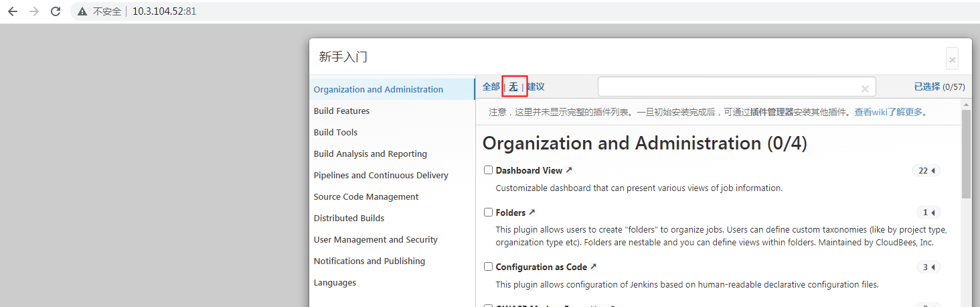Select Build Tools category
Image resolution: width=980 pixels, height=307 pixels.
point(335,132)
